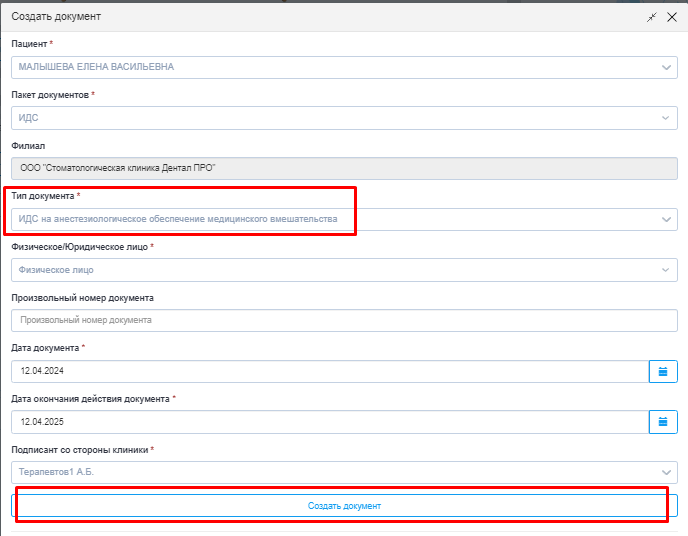Click the dialog title Создать документ
Image resolution: width=688 pixels, height=536 pixels.
click(56, 17)
